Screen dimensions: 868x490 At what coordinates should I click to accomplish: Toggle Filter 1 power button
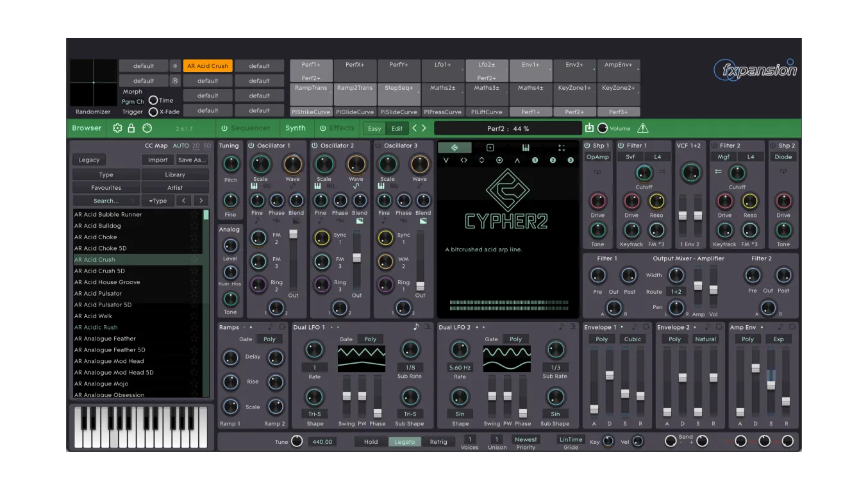[621, 146]
